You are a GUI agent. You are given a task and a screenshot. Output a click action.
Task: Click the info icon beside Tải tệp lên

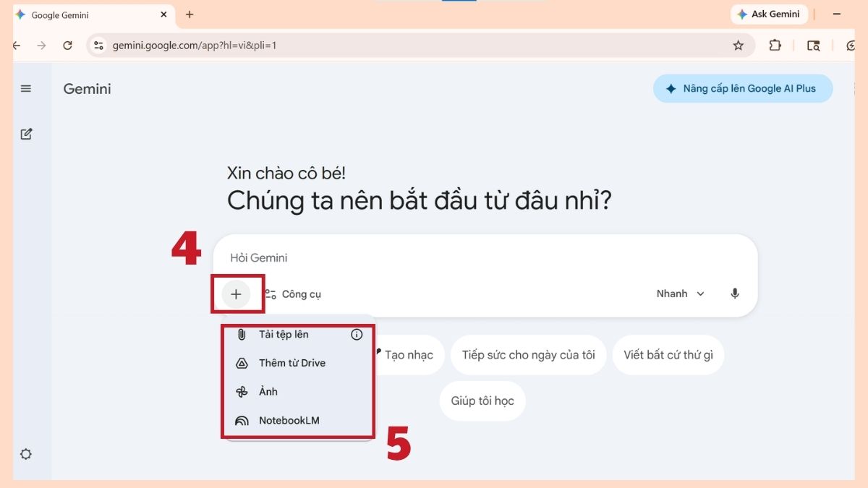[357, 335]
